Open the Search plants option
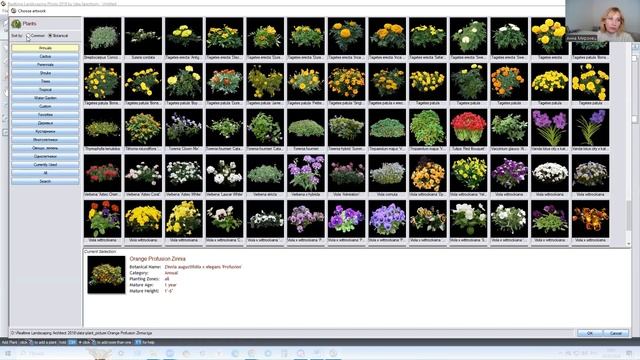The image size is (640, 360). (x=45, y=181)
